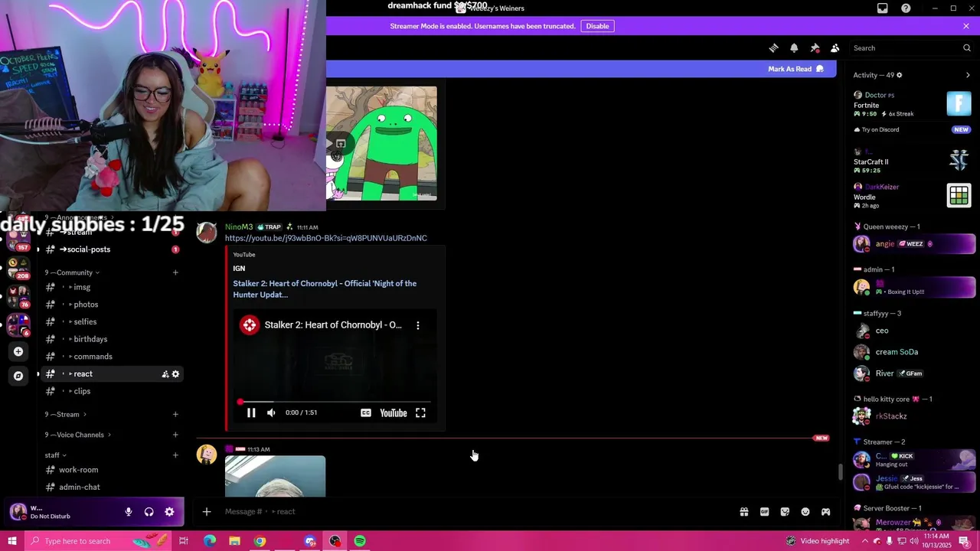The width and height of the screenshot is (980, 551).
Task: Create invite for react channel
Action: tap(165, 374)
